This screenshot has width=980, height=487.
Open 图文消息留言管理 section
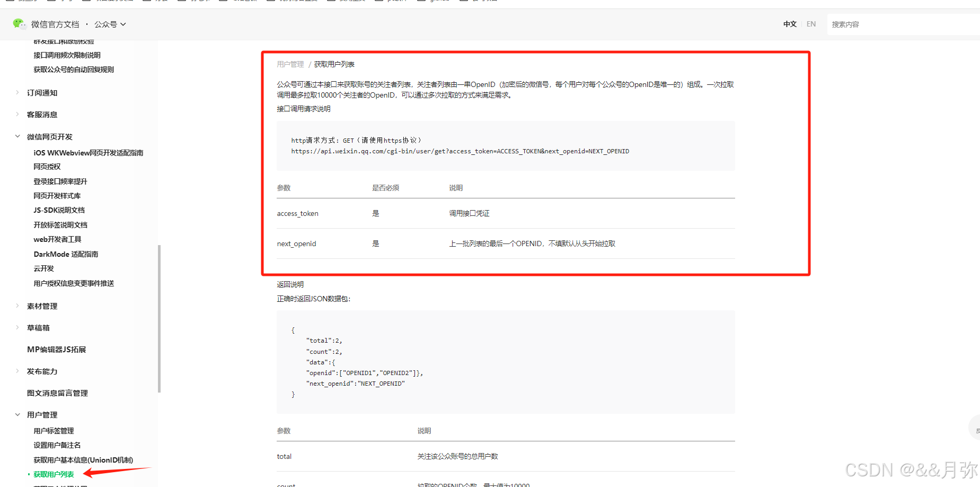click(57, 393)
